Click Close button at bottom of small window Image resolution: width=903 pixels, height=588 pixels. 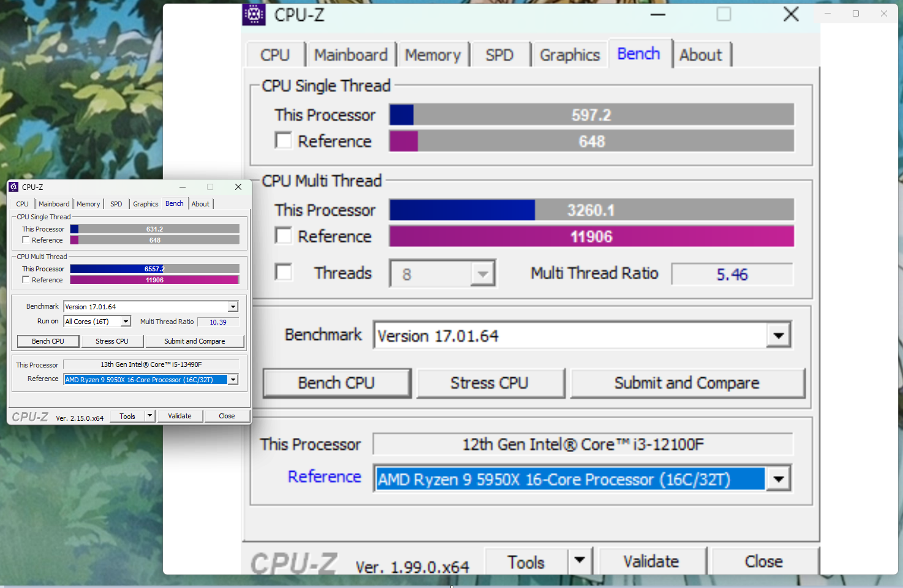[227, 416]
